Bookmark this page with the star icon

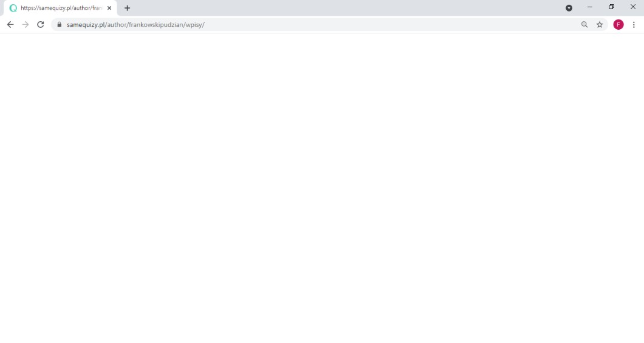click(x=600, y=24)
